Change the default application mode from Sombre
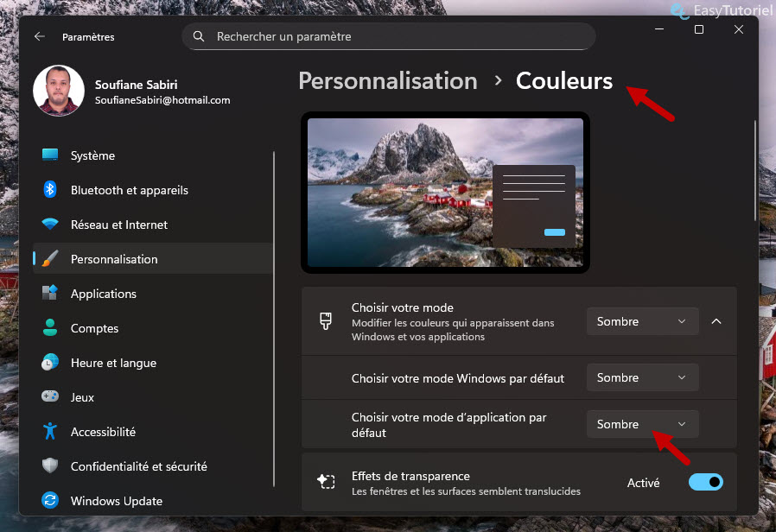The width and height of the screenshot is (776, 532). point(641,424)
